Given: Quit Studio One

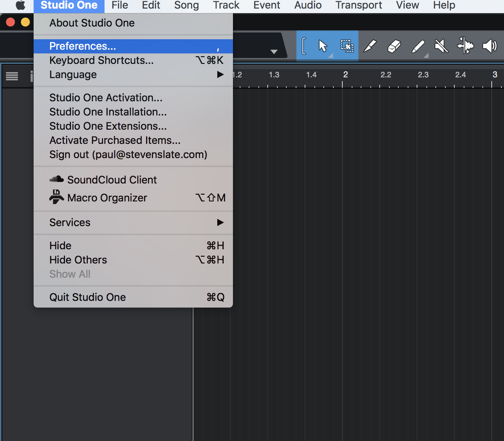Looking at the screenshot, I should 133,297.
